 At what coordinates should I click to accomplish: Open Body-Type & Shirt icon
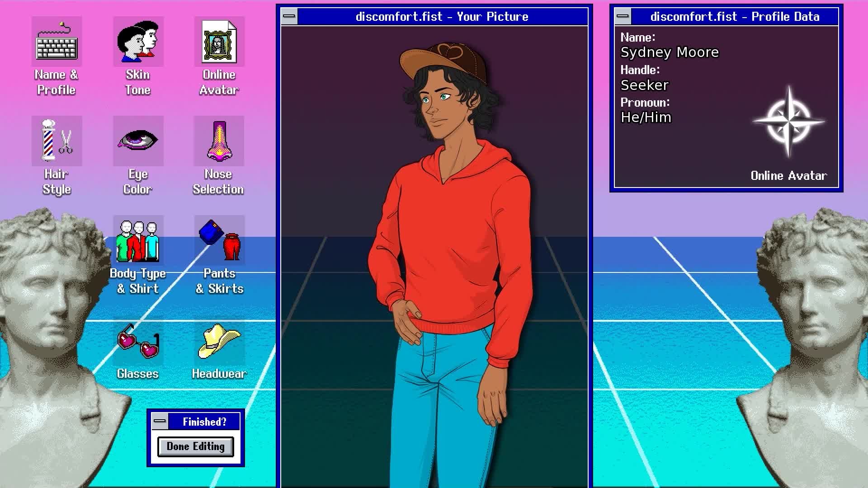click(138, 241)
